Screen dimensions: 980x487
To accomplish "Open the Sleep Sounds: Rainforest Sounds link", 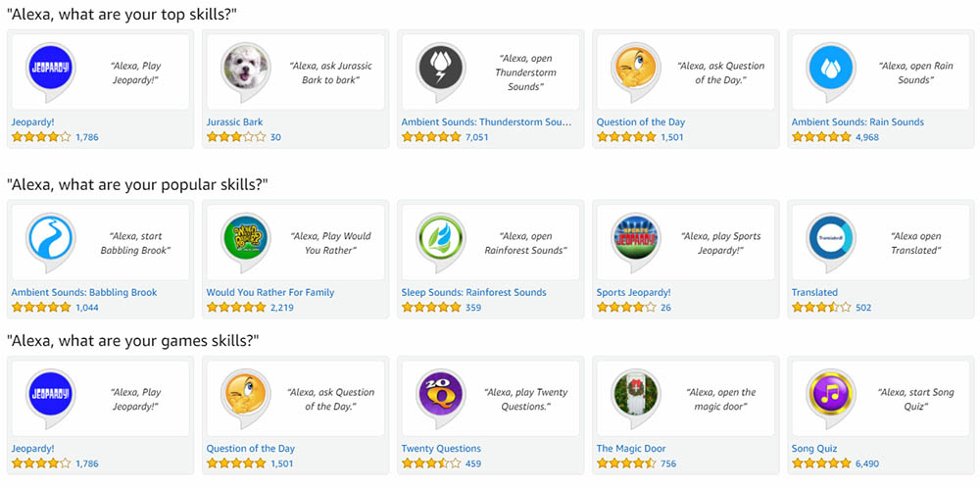I will pyautogui.click(x=473, y=292).
